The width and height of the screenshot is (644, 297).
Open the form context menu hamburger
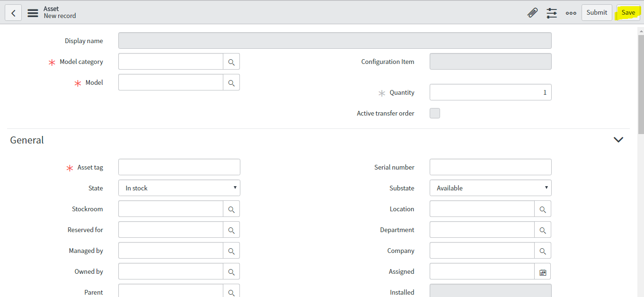click(32, 13)
